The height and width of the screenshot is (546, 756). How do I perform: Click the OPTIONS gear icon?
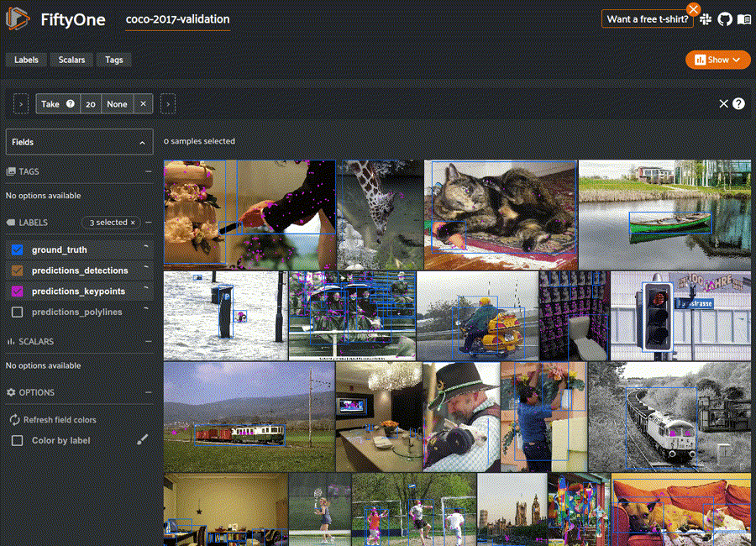[x=11, y=392]
